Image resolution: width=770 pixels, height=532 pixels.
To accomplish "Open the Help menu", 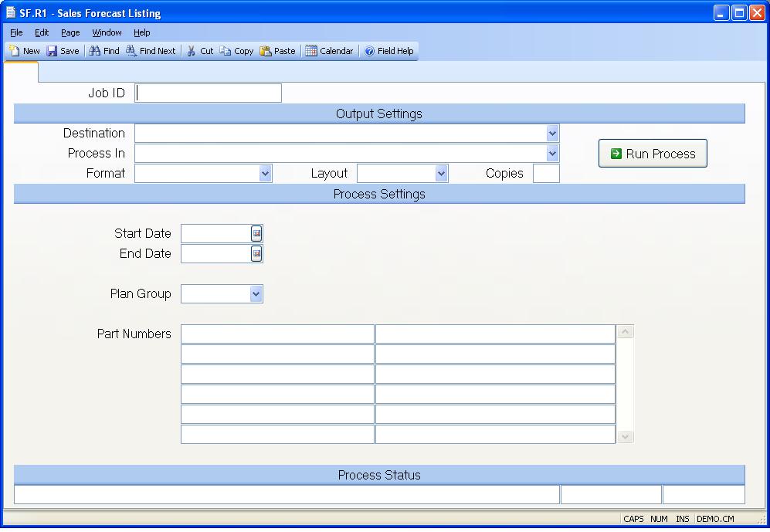I will click(x=142, y=32).
